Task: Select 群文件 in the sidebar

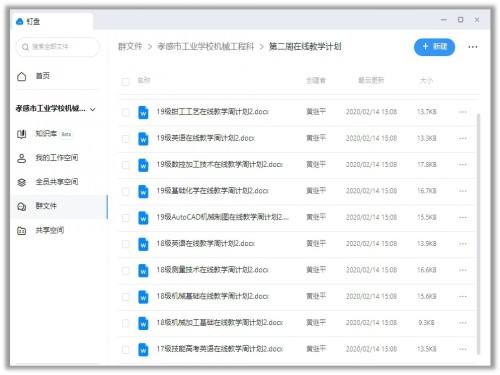Action: tap(59, 207)
